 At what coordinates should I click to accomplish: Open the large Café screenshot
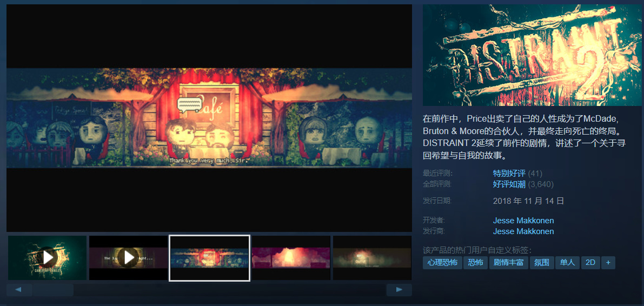point(209,118)
